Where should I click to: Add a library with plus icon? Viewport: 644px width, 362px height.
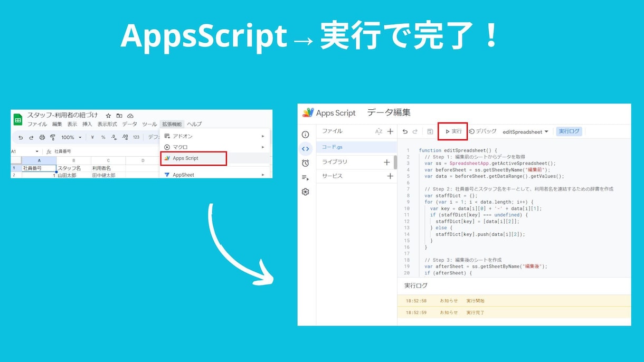(x=386, y=162)
